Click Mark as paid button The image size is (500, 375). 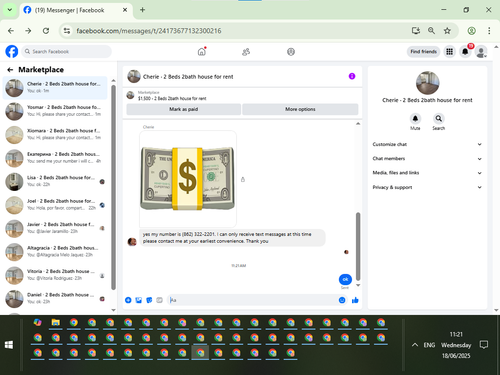coord(183,109)
